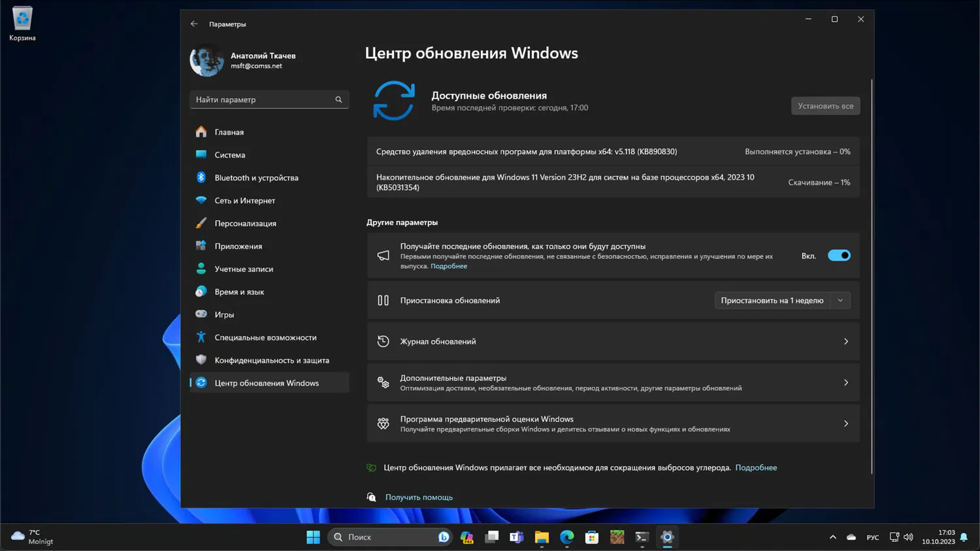Select the Bluetooth icon in the sidebar
This screenshot has width=980, height=551.
click(x=201, y=178)
